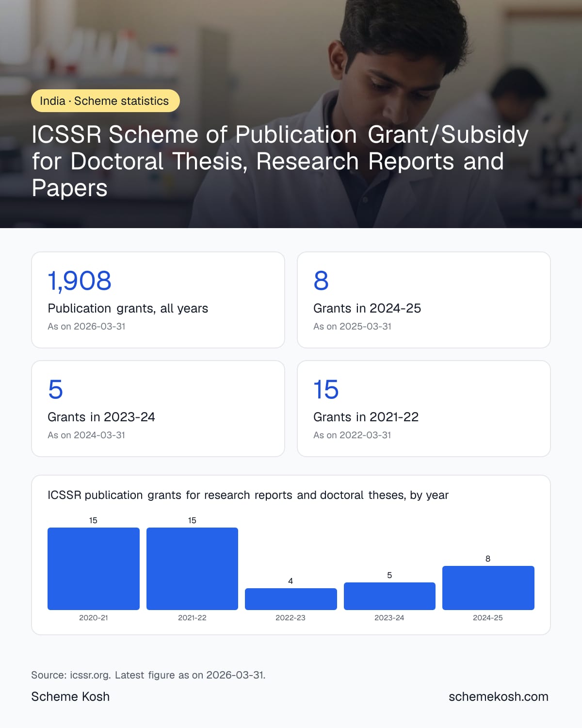Viewport: 582px width, 728px height.
Task: Click 'As on 2024-03-31' date note
Action: 86,435
